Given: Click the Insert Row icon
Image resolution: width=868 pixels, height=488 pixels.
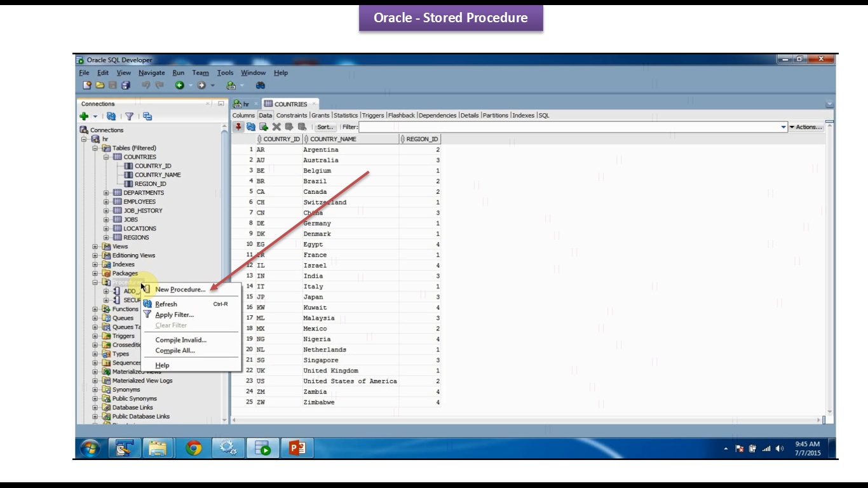Looking at the screenshot, I should pyautogui.click(x=264, y=127).
